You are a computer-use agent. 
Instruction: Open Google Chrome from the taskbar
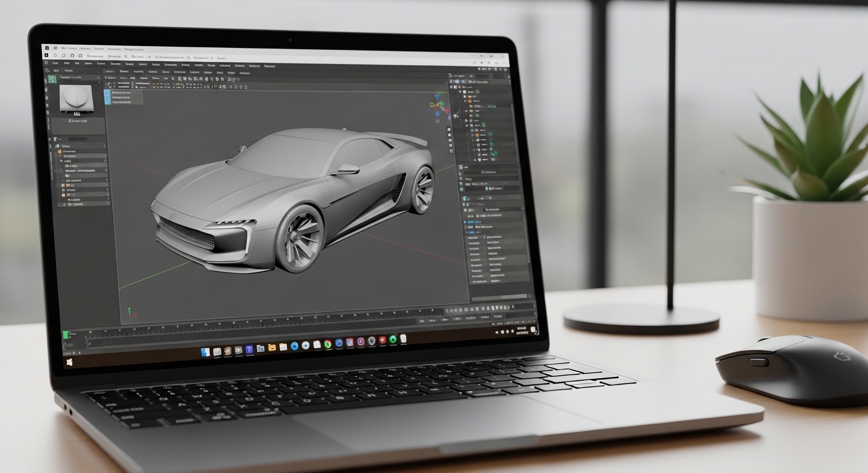pyautogui.click(x=328, y=344)
